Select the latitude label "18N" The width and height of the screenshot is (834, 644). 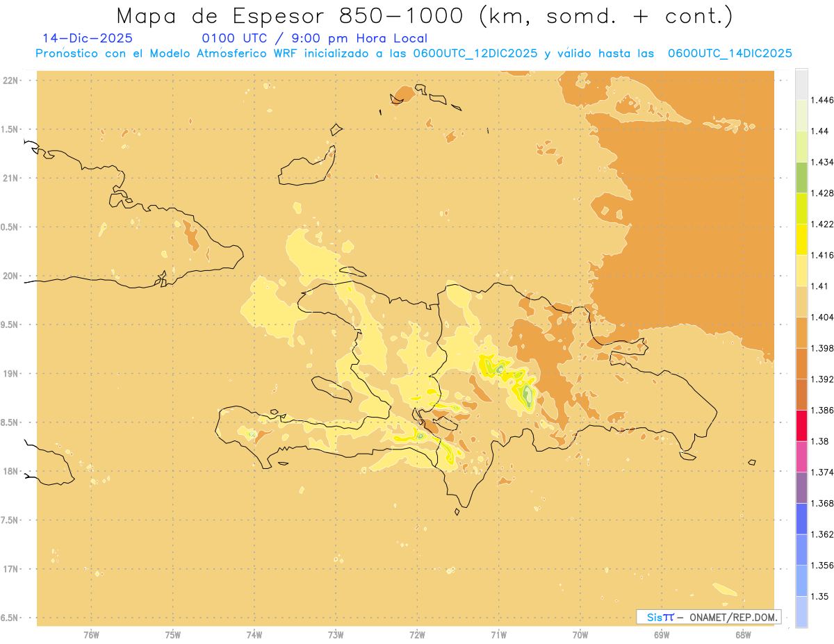coord(10,471)
